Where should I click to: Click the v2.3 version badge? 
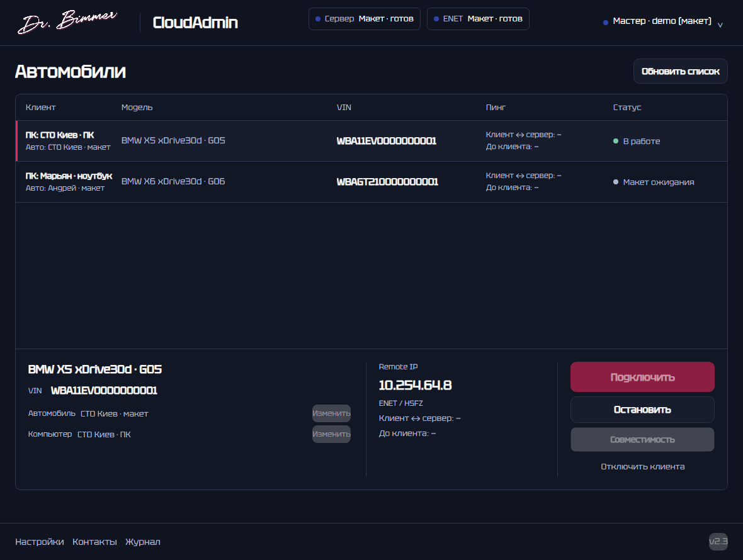point(718,541)
